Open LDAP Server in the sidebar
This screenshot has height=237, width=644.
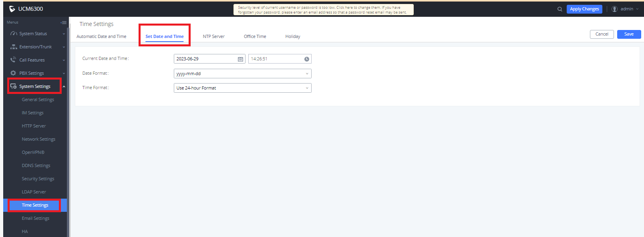34,192
